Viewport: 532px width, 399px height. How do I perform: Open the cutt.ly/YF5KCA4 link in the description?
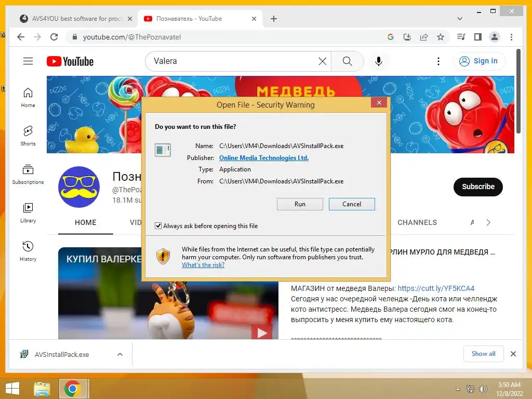click(x=436, y=288)
